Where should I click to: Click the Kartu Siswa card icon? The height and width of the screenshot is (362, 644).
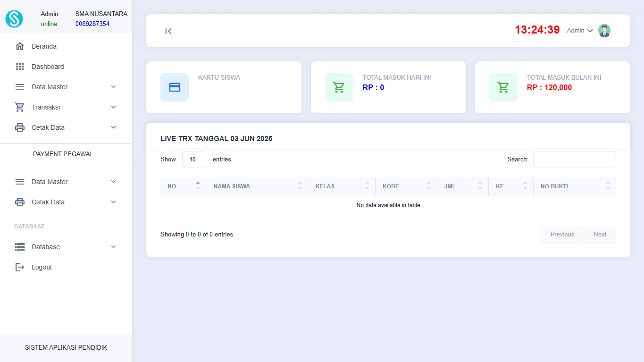coord(175,87)
